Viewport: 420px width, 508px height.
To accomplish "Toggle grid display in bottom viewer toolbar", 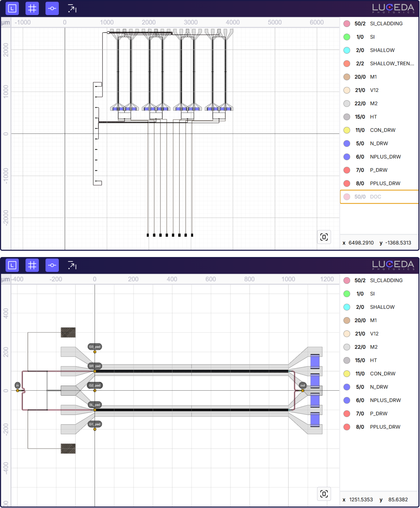I will tap(32, 265).
